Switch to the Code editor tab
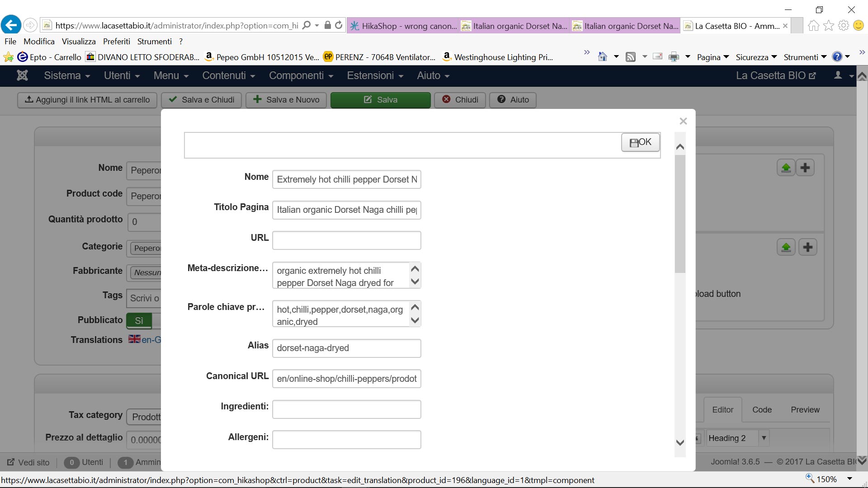The height and width of the screenshot is (488, 868). 762,410
